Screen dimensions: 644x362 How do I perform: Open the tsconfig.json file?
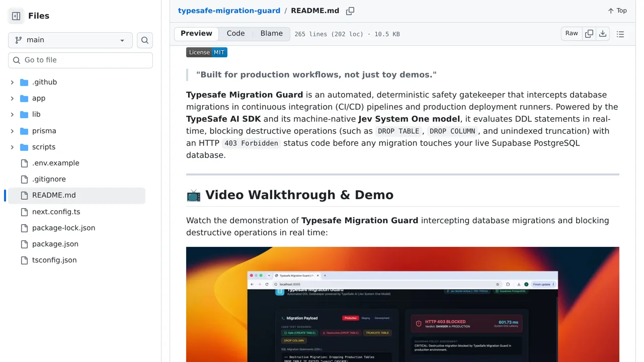pos(54,260)
